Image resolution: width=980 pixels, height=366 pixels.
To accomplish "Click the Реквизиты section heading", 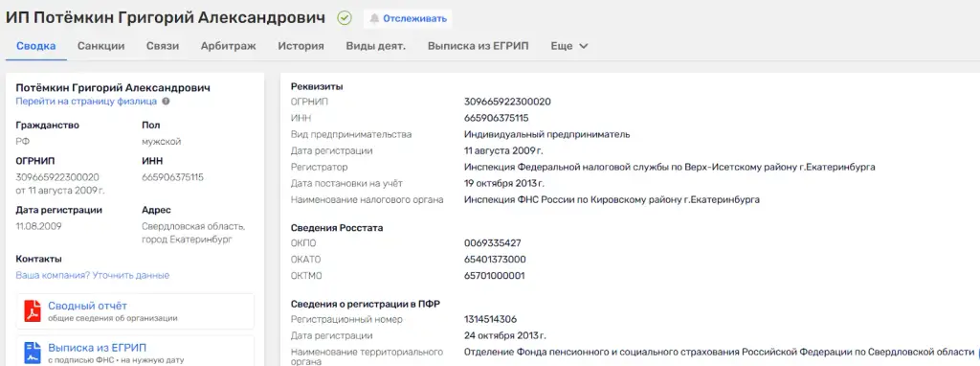I will click(x=317, y=86).
